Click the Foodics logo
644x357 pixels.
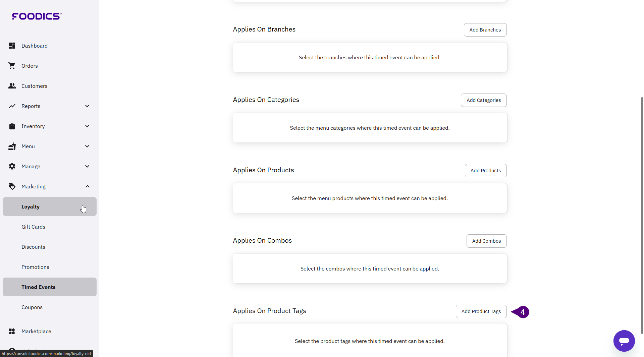[37, 16]
